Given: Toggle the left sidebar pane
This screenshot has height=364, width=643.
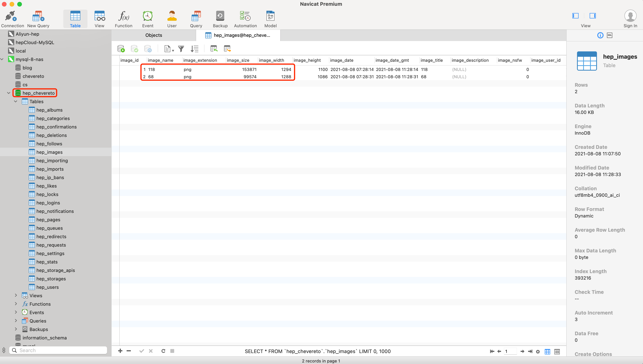Looking at the screenshot, I should pyautogui.click(x=575, y=16).
